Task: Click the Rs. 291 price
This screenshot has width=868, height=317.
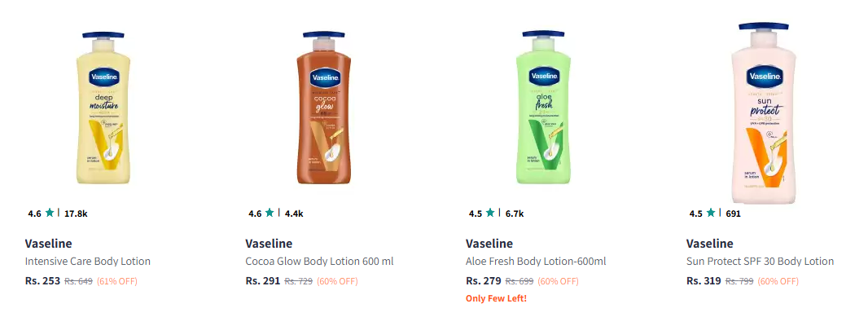Action: pos(263,281)
